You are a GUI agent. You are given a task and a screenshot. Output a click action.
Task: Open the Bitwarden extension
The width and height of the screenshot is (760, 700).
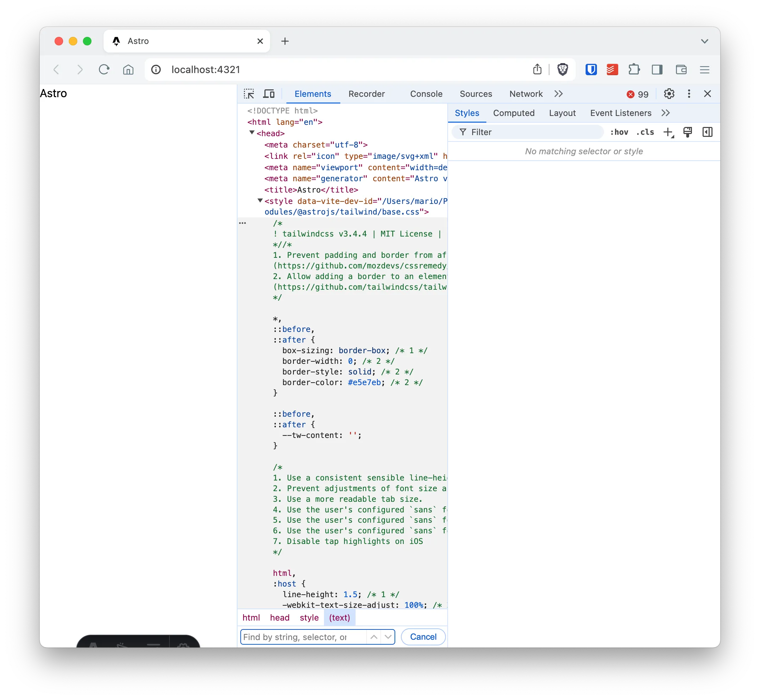pos(591,70)
